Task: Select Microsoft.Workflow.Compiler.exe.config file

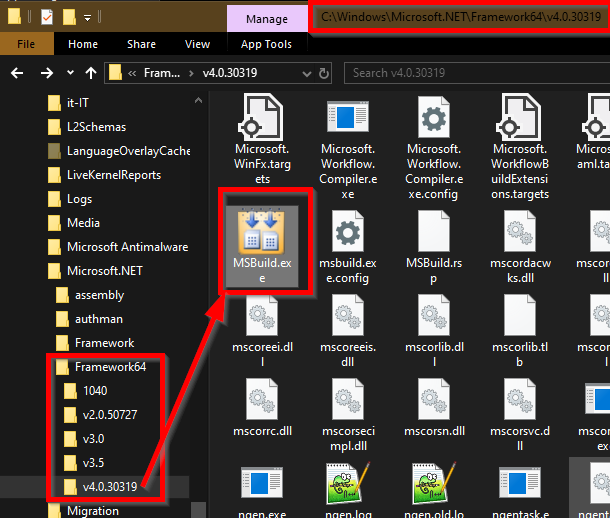Action: click(x=434, y=148)
